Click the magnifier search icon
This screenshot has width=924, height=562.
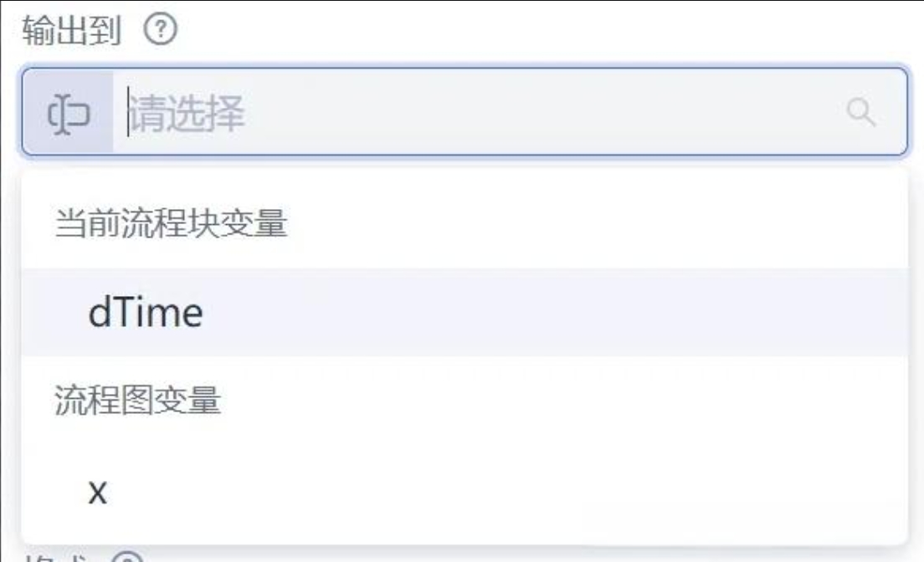861,112
